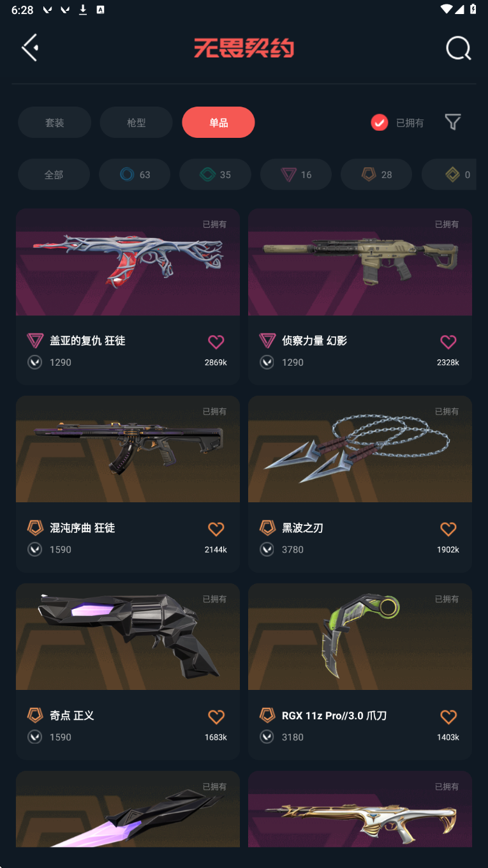Open the 奇点 正义 revolver thumbnail
Viewport: 488px width, 868px height.
(x=128, y=636)
